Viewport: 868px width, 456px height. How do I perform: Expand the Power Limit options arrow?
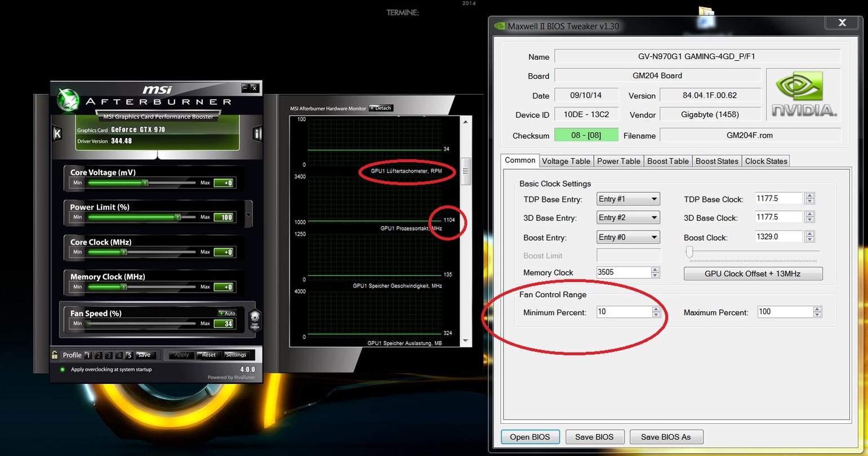click(248, 215)
